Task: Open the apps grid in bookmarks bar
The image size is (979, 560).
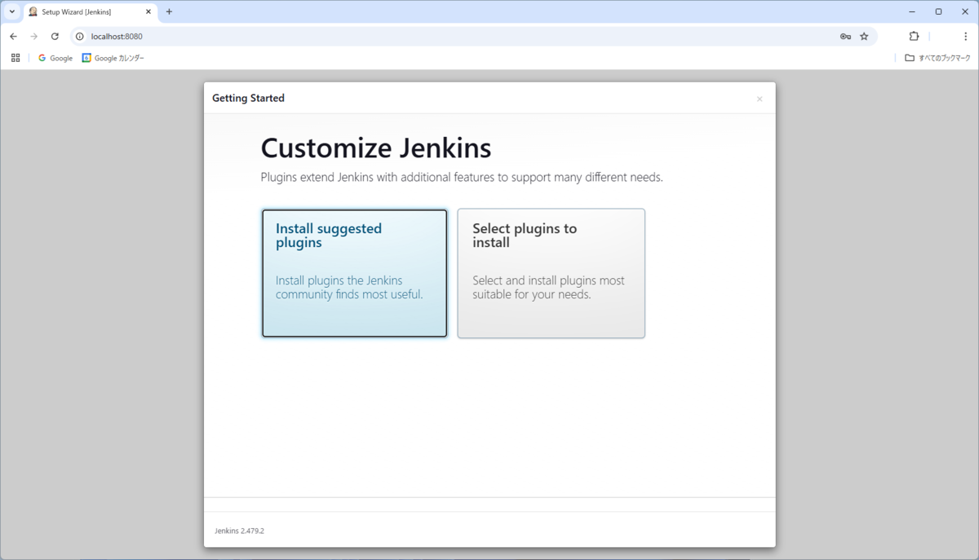Action: [x=16, y=58]
